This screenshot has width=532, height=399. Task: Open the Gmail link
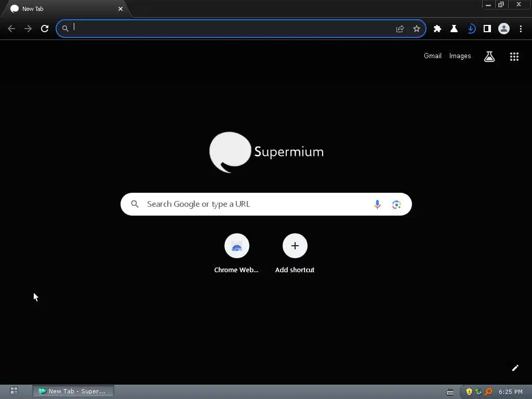coord(433,56)
